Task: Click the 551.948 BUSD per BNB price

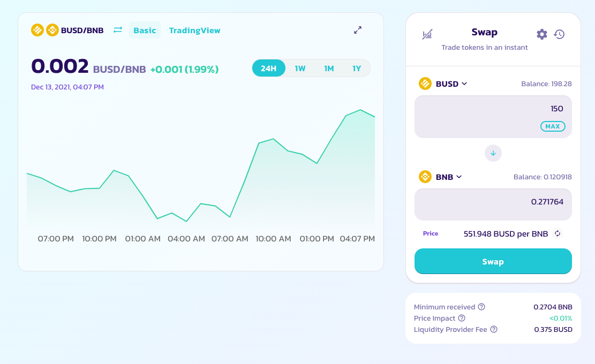Action: coord(506,234)
